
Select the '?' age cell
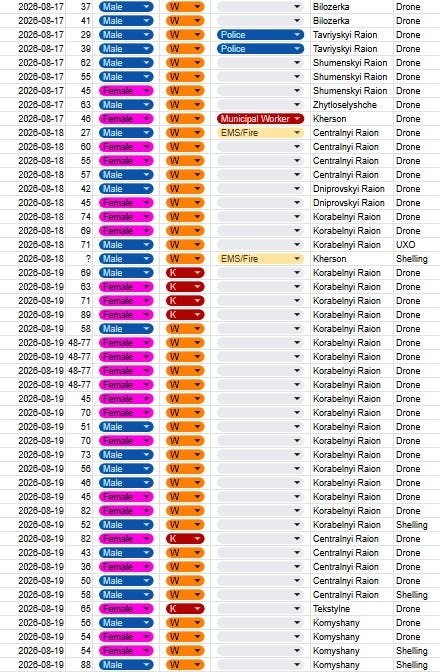[x=80, y=259]
